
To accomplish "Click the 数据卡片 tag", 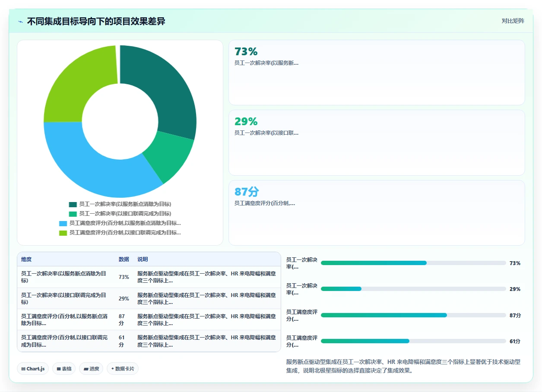I will click(x=123, y=369).
